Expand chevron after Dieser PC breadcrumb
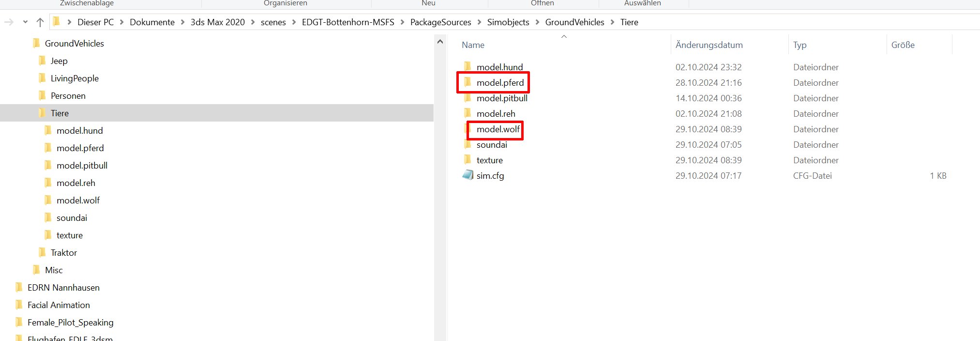The image size is (980, 341). coord(122,22)
